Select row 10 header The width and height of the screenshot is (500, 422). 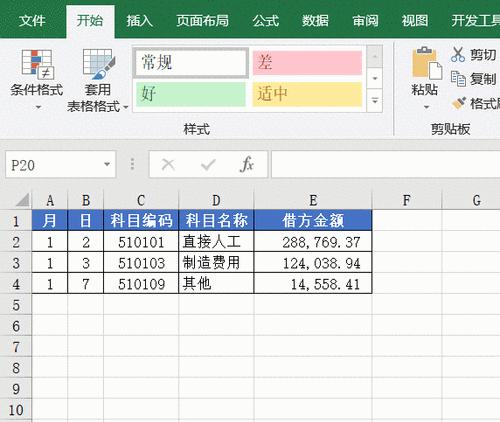pyautogui.click(x=16, y=410)
